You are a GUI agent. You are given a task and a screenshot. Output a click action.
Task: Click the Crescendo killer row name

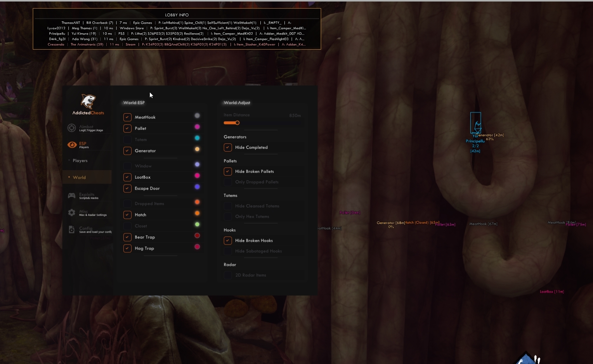click(x=56, y=45)
